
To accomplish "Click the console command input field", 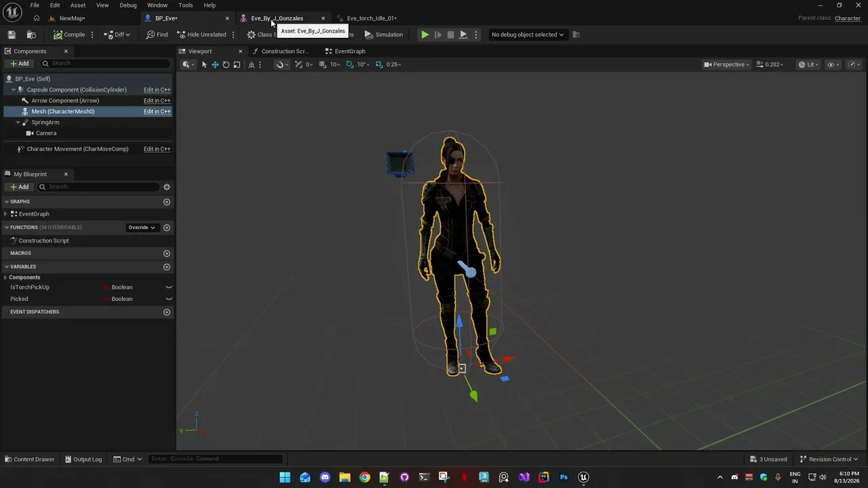I will (x=215, y=459).
